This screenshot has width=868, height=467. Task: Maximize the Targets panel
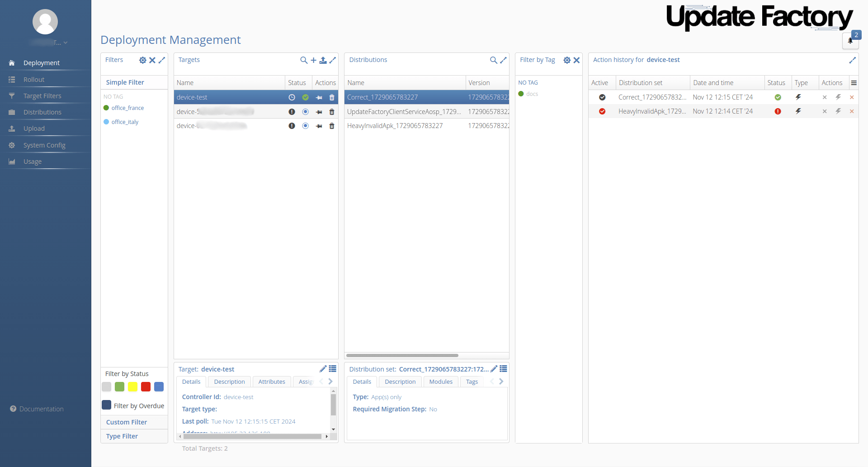click(333, 60)
